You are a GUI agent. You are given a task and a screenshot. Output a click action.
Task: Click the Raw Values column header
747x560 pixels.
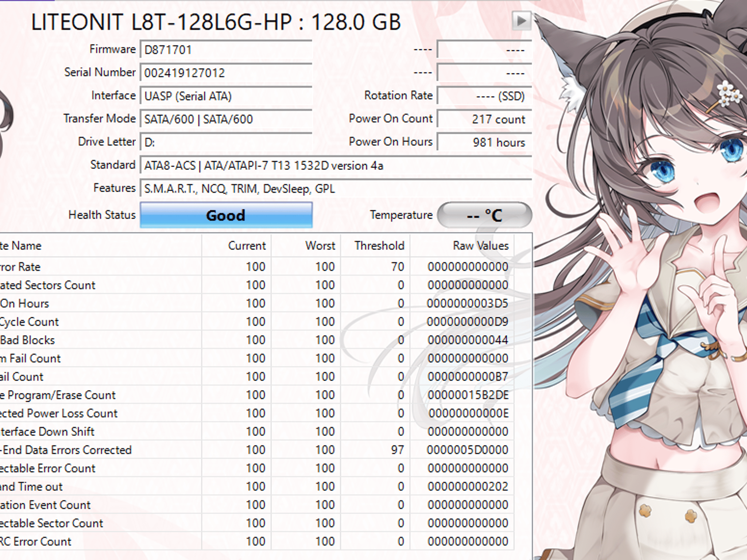pos(462,245)
